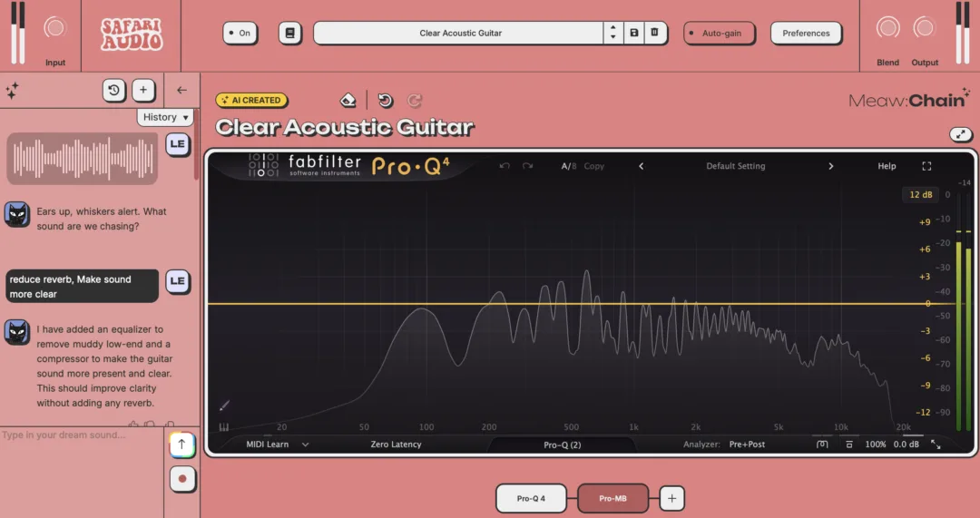This screenshot has height=518, width=980.
Task: Click the Pro-Q resize arrows icon
Action: click(x=936, y=445)
